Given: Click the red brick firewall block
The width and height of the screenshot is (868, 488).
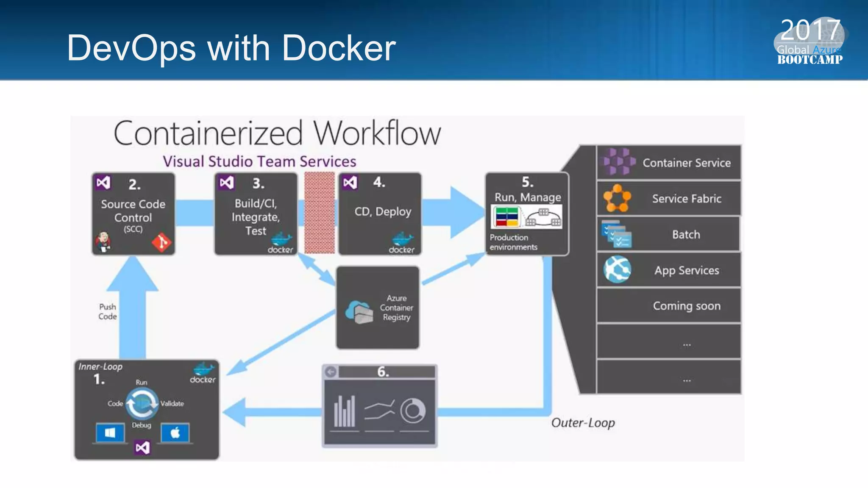Looking at the screenshot, I should (320, 213).
